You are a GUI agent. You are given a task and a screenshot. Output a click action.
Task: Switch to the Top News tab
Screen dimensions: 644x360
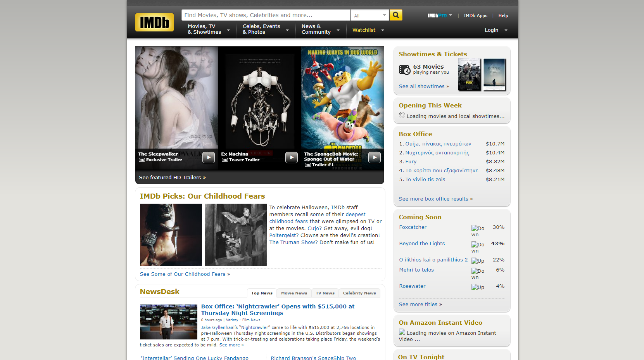(x=262, y=293)
